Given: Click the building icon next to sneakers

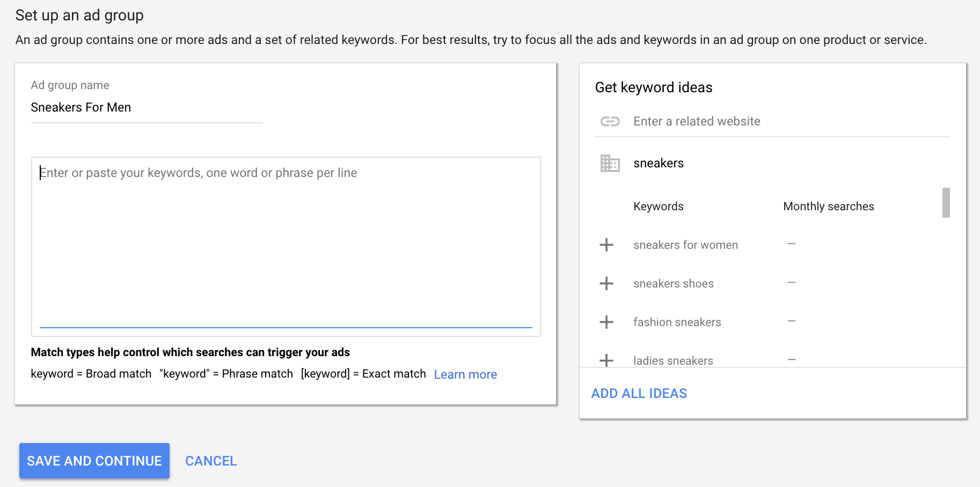Looking at the screenshot, I should click(x=610, y=163).
